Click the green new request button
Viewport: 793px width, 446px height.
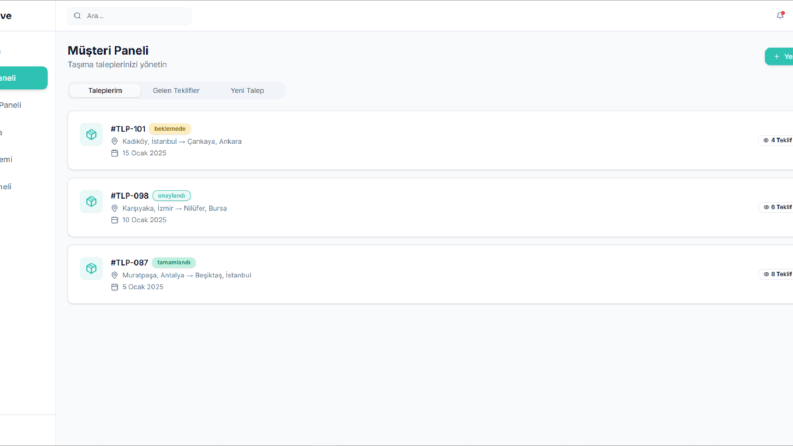[779, 57]
